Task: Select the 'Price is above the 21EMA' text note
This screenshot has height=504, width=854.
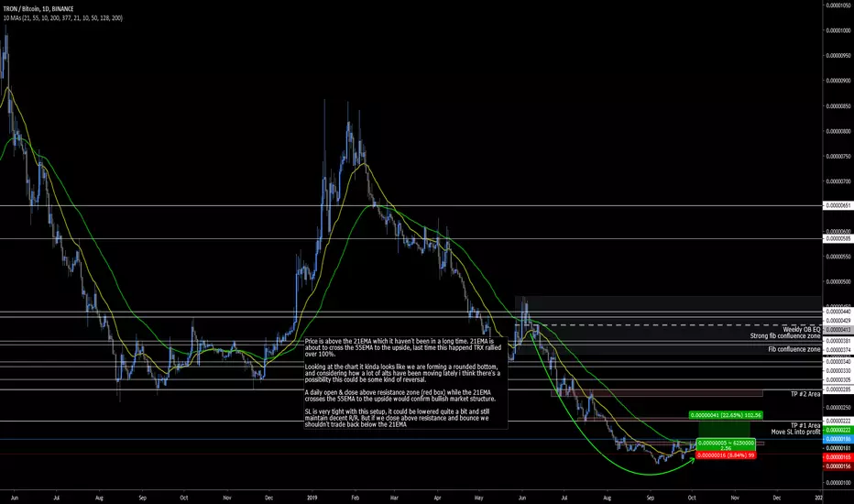Action: [x=406, y=382]
